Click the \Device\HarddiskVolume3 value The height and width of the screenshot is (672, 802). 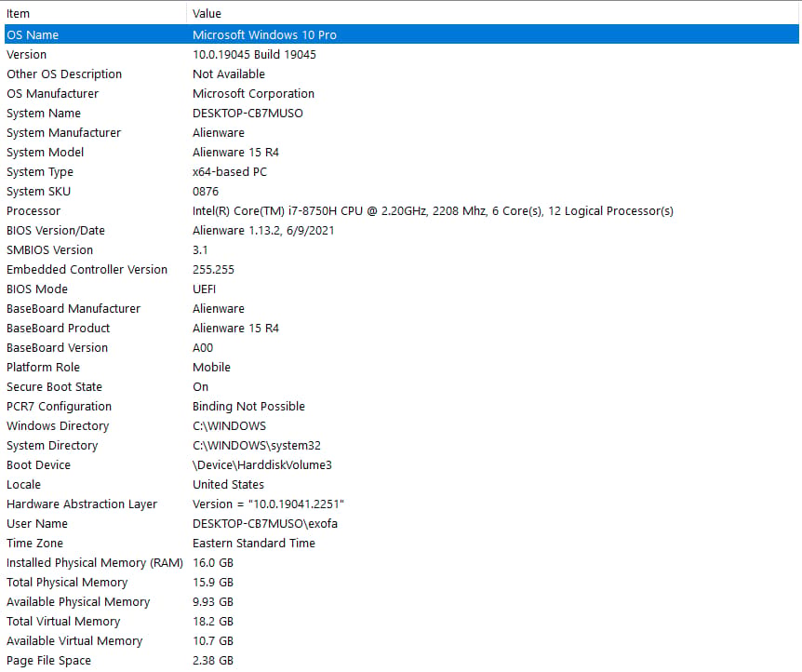point(261,465)
